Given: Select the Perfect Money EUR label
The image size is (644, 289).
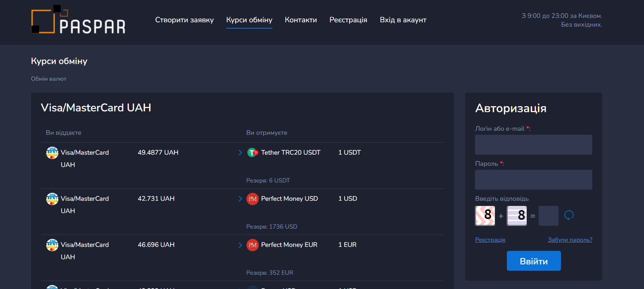Looking at the screenshot, I should coord(289,245).
